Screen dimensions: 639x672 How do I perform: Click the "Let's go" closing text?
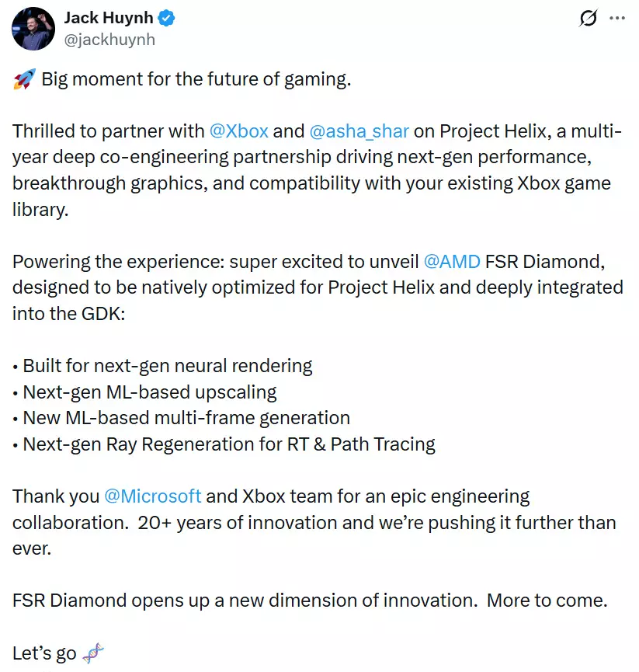[x=44, y=653]
